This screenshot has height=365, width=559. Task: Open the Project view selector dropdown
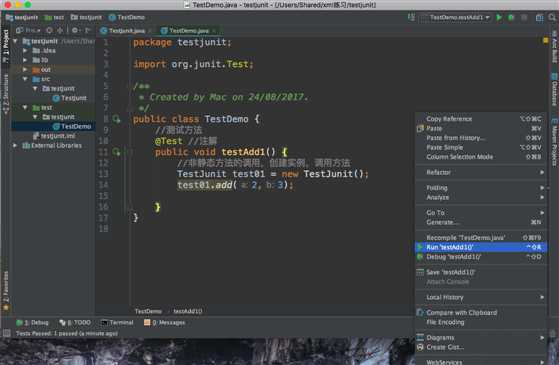point(29,30)
